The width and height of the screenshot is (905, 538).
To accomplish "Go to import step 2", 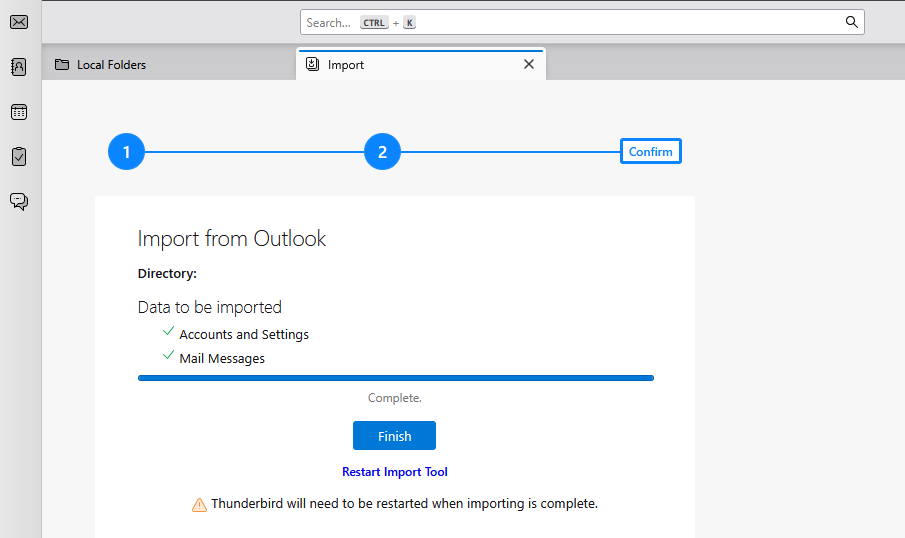I will click(382, 152).
